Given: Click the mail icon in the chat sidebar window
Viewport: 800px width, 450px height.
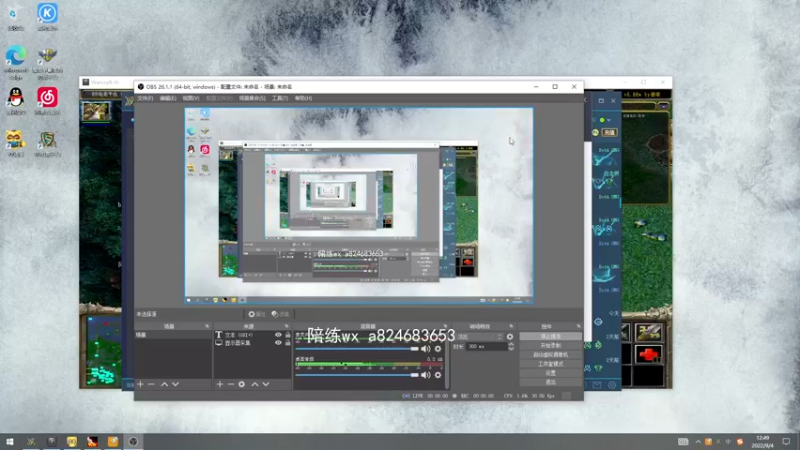Looking at the screenshot, I should [x=597, y=385].
